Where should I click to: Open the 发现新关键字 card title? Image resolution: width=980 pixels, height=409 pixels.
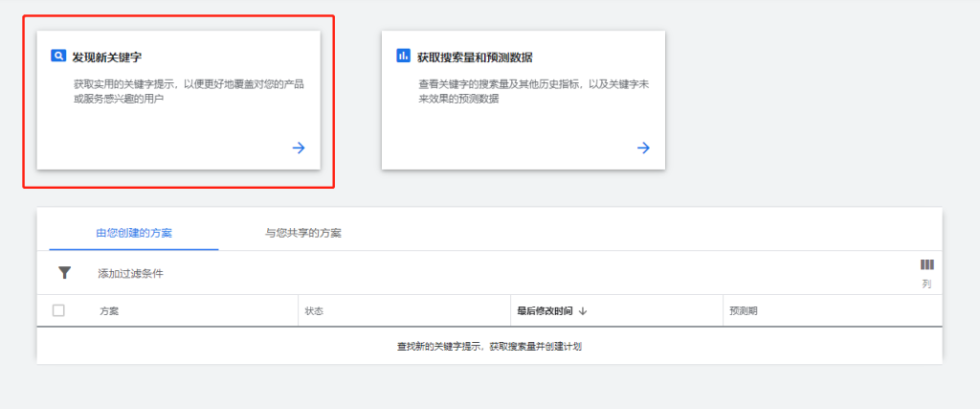coord(107,57)
